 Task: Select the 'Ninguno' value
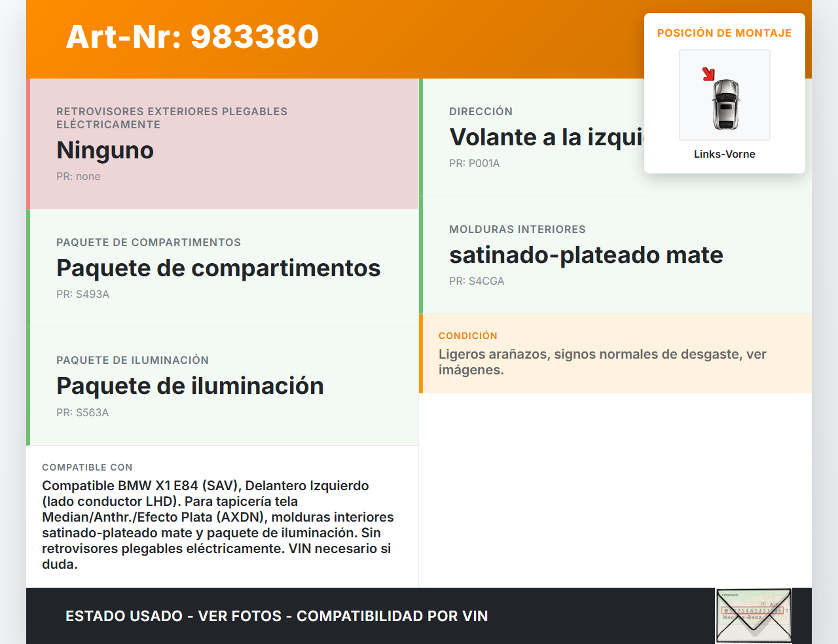pos(105,150)
